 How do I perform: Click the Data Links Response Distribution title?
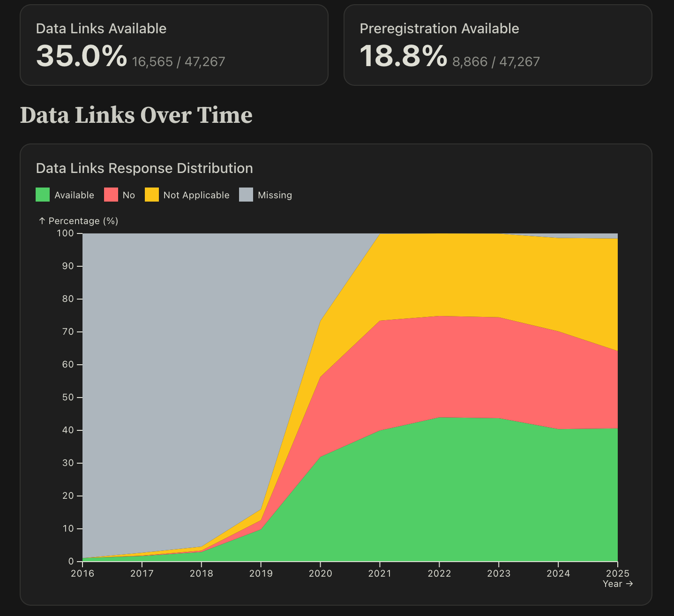pyautogui.click(x=144, y=168)
